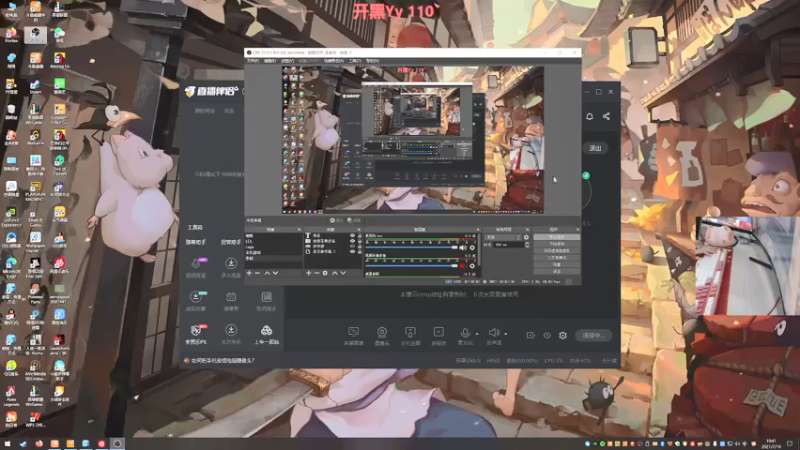Click start virtual camera button in OBS
Viewport: 800px width, 450px height.
557,251
